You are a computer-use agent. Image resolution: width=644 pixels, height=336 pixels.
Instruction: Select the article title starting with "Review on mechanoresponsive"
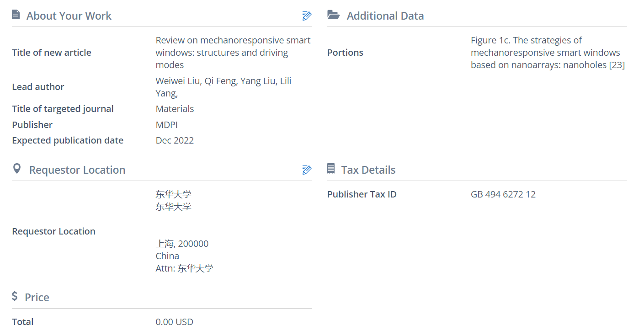click(x=233, y=53)
